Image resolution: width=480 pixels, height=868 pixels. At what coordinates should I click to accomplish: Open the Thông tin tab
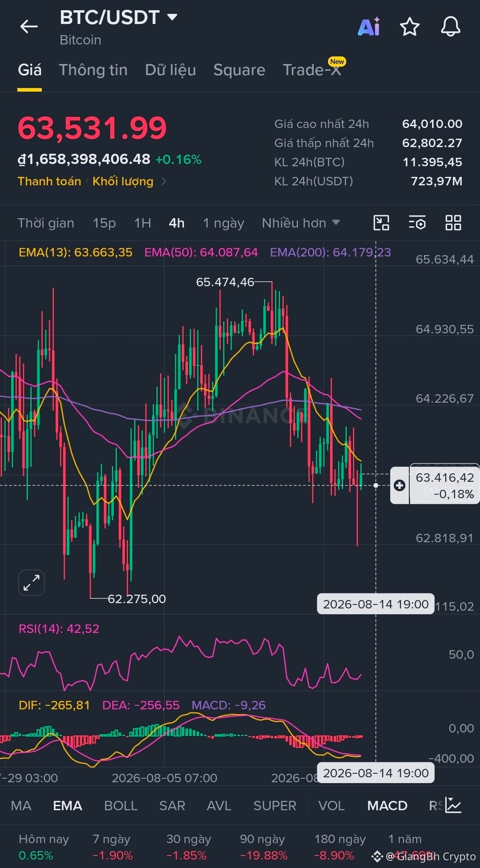click(x=93, y=70)
